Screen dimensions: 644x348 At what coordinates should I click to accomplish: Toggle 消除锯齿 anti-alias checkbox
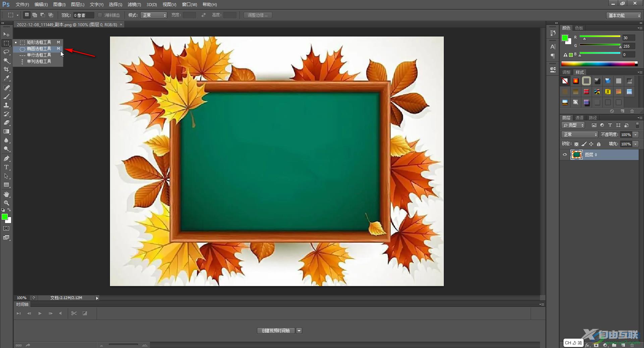100,15
